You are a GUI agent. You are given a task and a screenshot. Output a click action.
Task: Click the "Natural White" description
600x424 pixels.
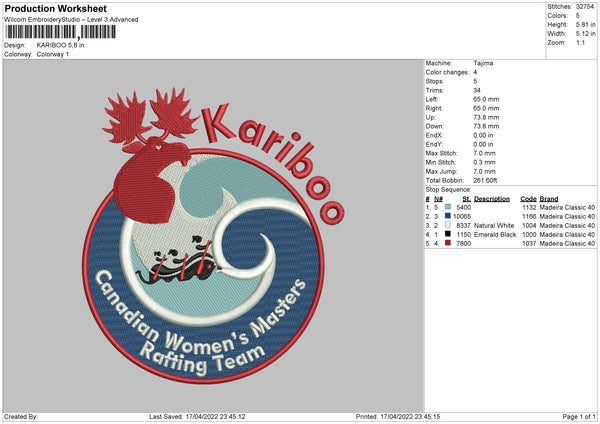pos(494,225)
